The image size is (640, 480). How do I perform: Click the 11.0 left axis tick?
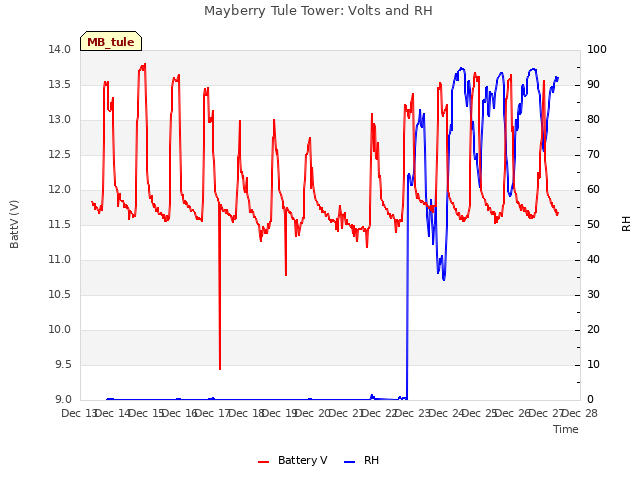(x=60, y=260)
